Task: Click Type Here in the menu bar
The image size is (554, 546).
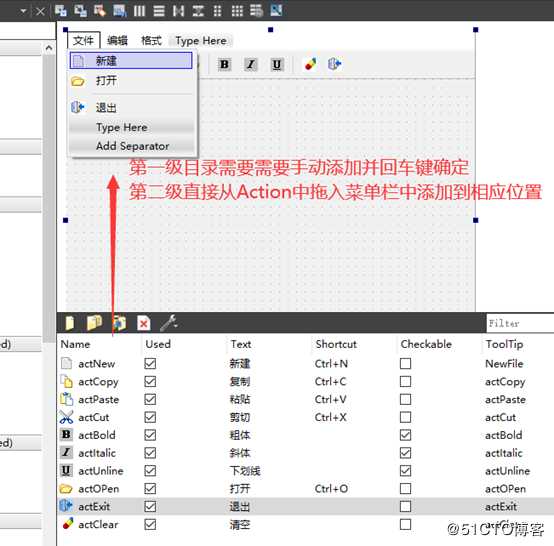Action: coord(201,41)
